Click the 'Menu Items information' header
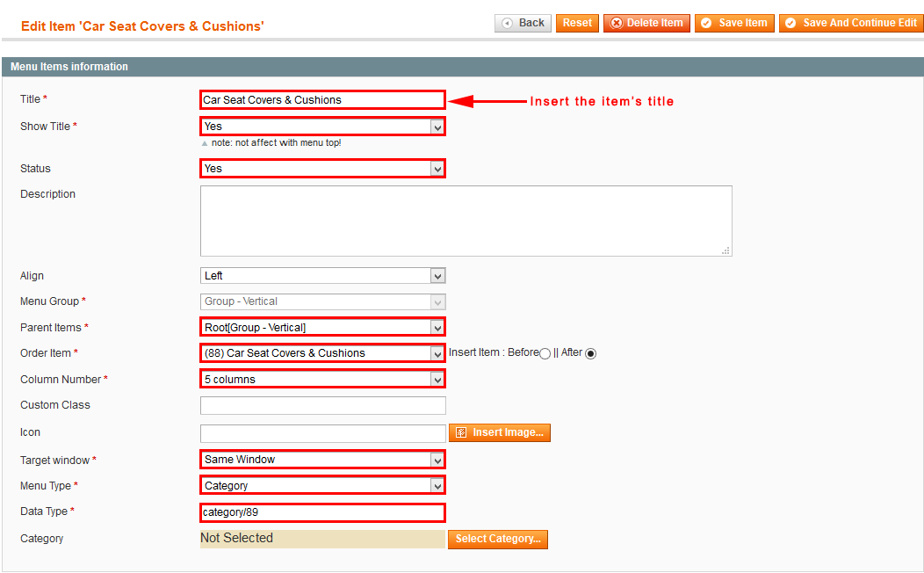 pos(69,67)
